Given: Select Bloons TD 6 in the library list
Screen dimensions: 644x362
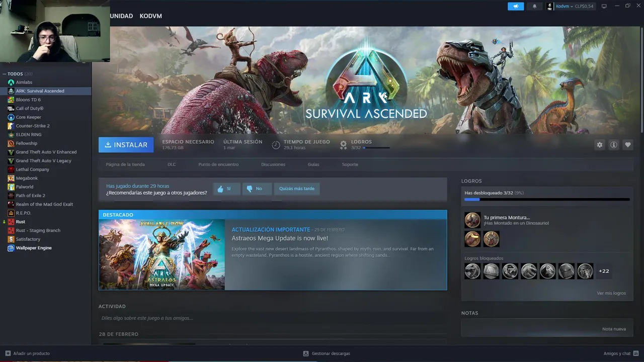Looking at the screenshot, I should [28, 100].
